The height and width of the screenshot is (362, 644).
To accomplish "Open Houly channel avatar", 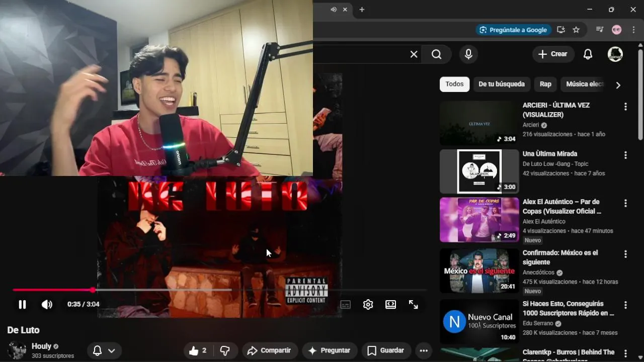I will click(17, 350).
